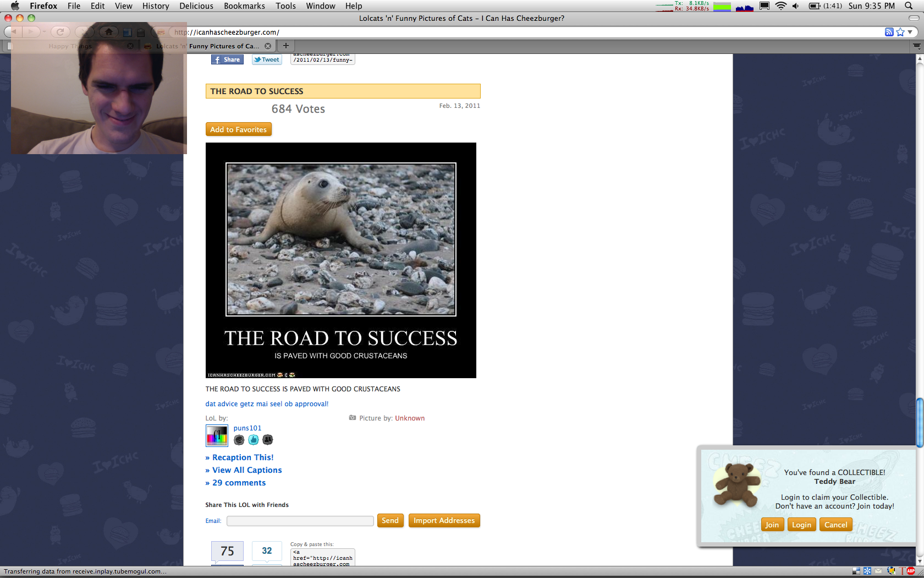The height and width of the screenshot is (578, 924).
Task: Click the Twitter Tweet button
Action: tap(267, 59)
